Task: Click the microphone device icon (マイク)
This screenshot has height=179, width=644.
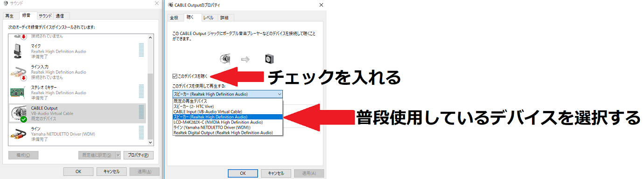Action: pyautogui.click(x=18, y=50)
